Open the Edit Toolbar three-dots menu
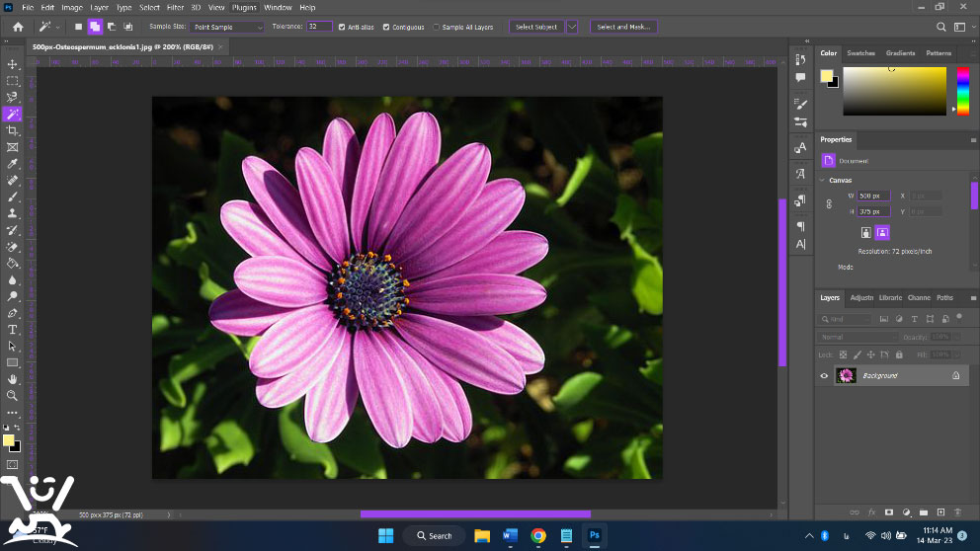 pyautogui.click(x=12, y=413)
